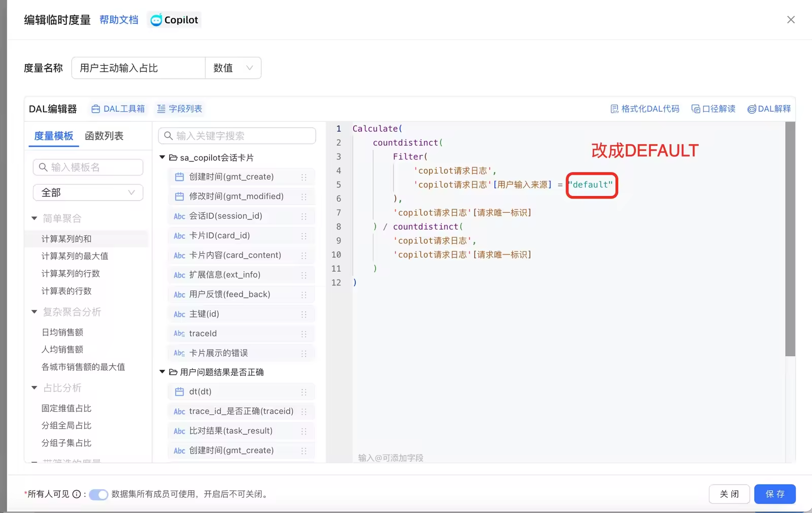The width and height of the screenshot is (812, 513).
Task: Open the 字段列表 field list
Action: [180, 109]
